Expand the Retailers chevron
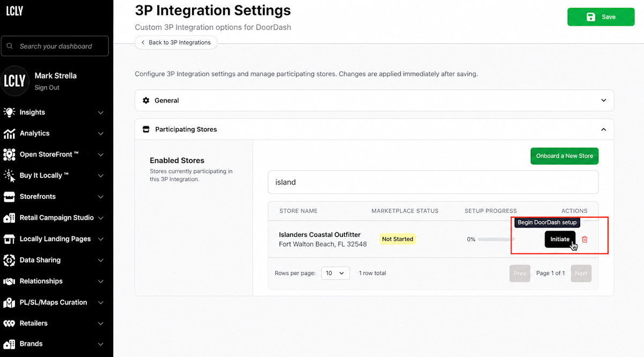Screen dimensions: 644x357 tap(101, 324)
